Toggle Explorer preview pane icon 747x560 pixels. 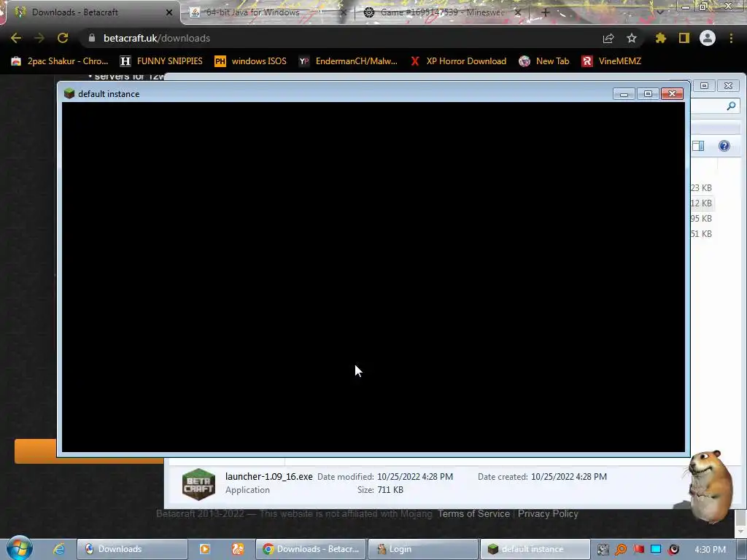click(698, 146)
